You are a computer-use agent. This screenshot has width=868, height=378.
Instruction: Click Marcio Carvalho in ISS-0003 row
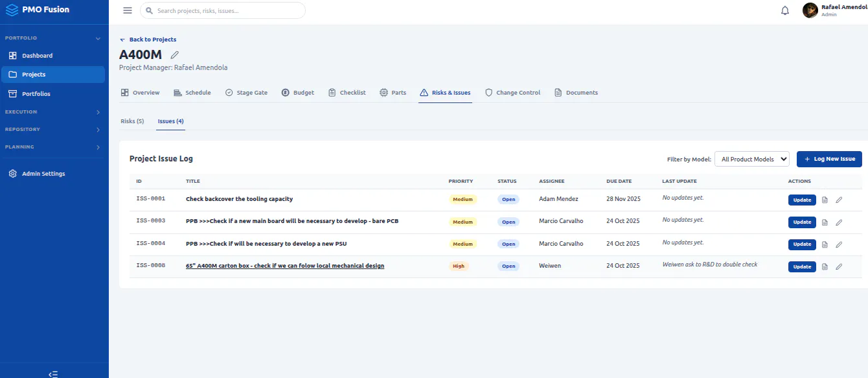point(561,221)
